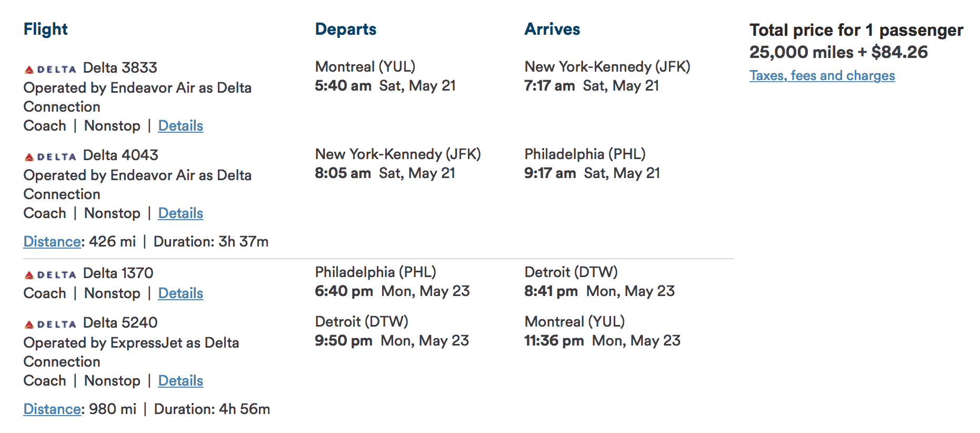Open Details for Delta 3833
Viewport: 980px width, 433px height.
point(181,126)
